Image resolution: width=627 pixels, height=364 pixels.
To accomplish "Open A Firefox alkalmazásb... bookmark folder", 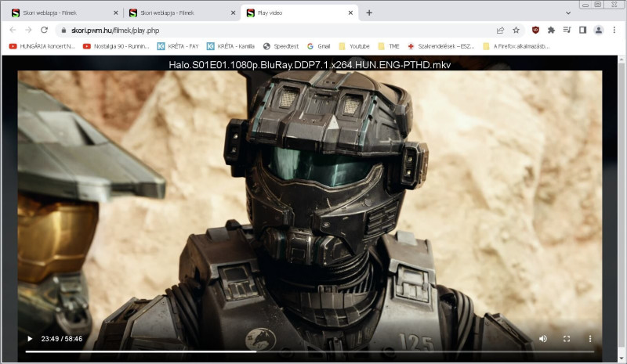I will [x=516, y=46].
